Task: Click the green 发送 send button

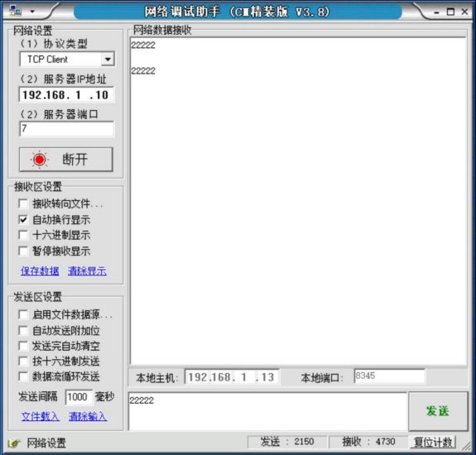Action: [x=438, y=411]
